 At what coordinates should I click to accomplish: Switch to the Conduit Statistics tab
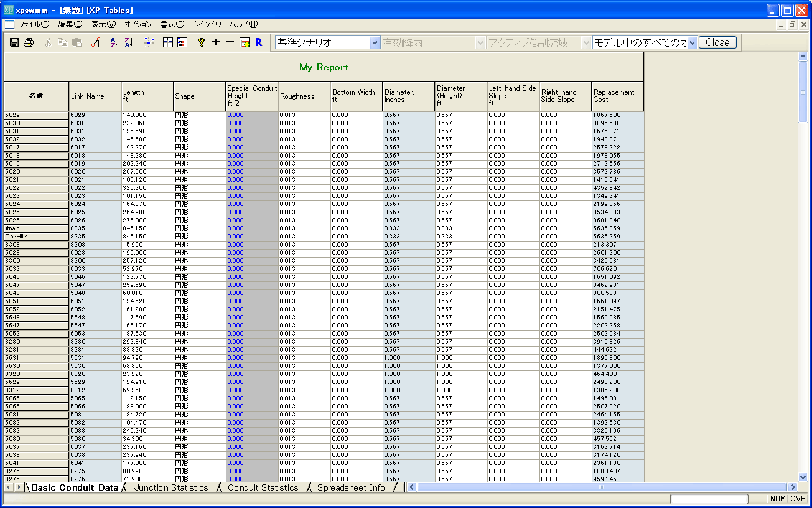pyautogui.click(x=263, y=487)
